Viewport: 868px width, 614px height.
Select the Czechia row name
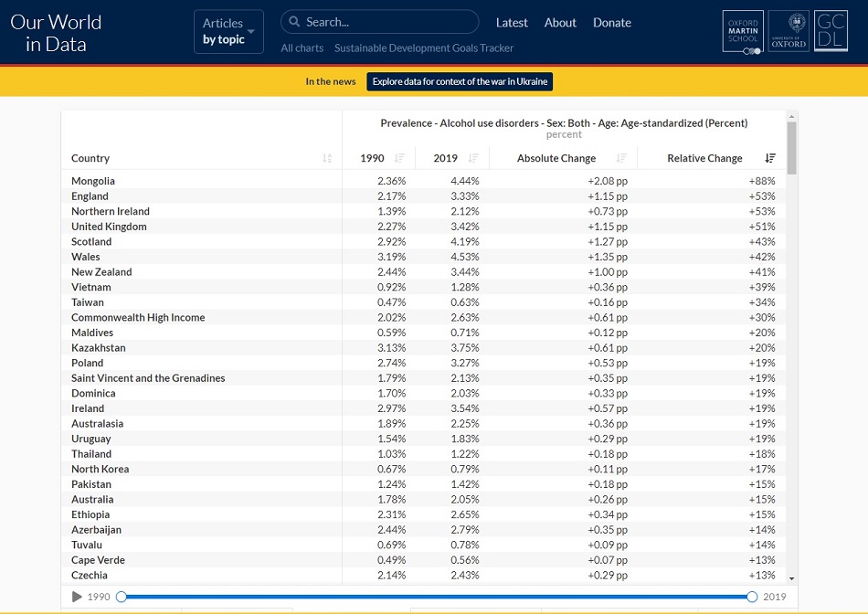coord(90,576)
